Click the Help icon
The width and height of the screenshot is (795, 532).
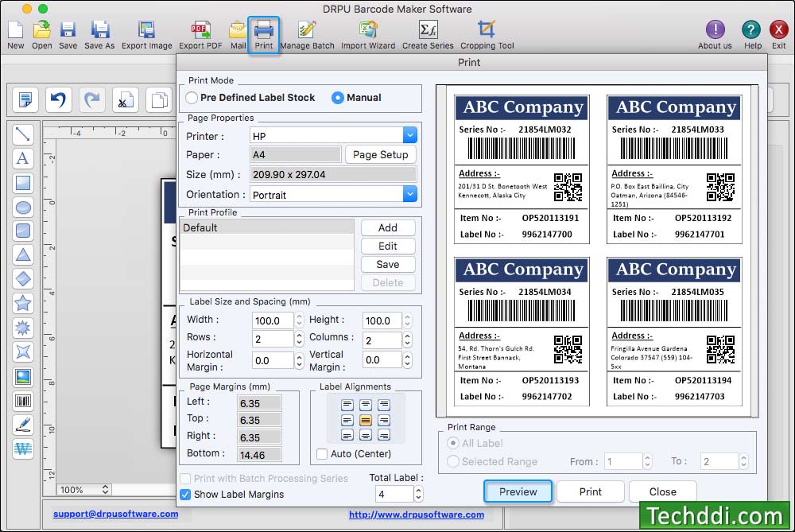pos(752,34)
